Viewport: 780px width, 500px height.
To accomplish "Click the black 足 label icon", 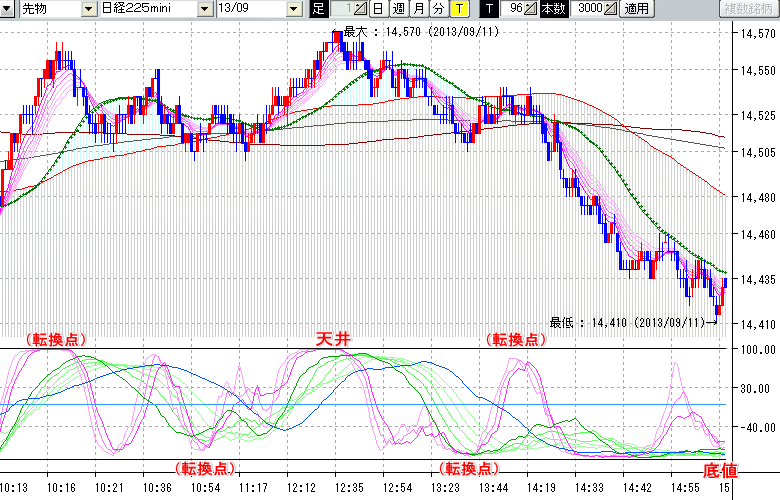I will click(319, 9).
